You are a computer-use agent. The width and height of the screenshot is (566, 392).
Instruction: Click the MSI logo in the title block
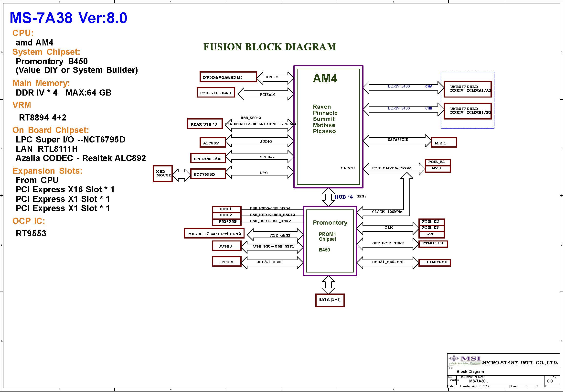[464, 360]
